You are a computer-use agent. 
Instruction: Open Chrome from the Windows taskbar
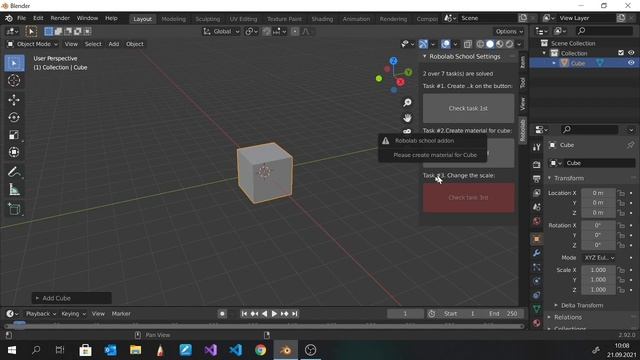(260, 350)
